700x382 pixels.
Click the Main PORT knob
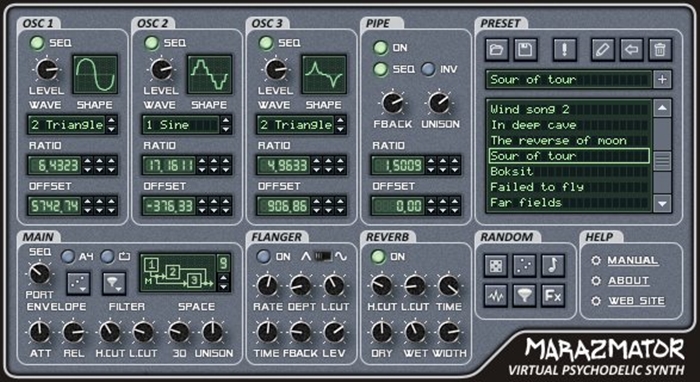pyautogui.click(x=40, y=273)
